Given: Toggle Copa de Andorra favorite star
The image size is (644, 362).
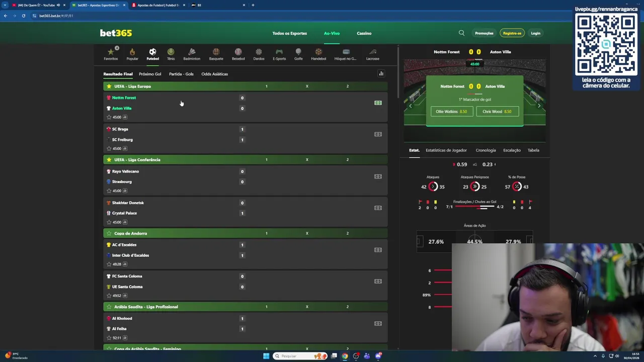Looking at the screenshot, I should (109, 233).
